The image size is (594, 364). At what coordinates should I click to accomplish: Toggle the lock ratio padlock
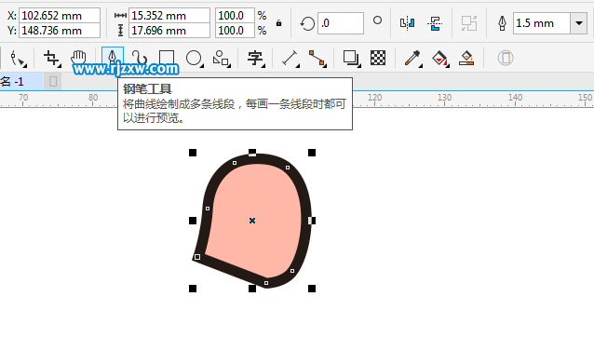(278, 23)
